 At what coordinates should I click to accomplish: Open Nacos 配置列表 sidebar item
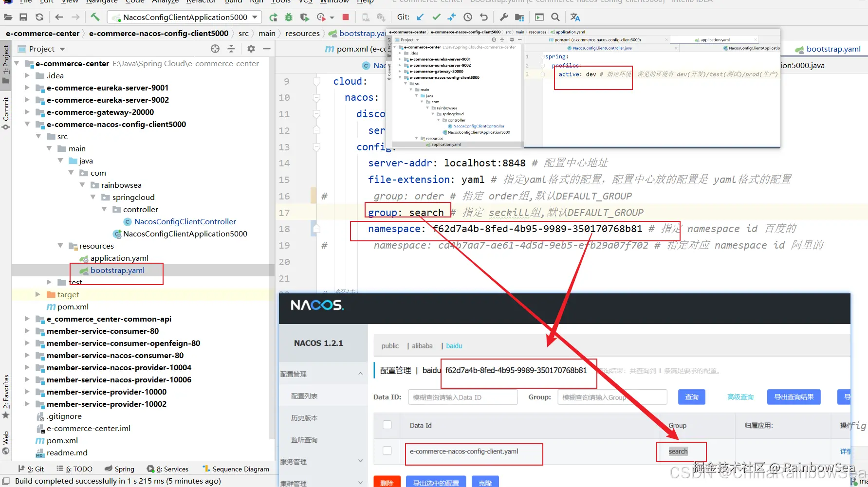coord(304,396)
